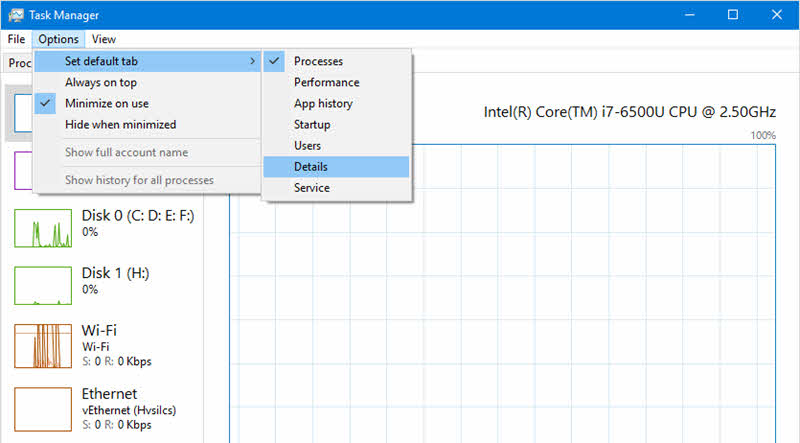Viewport: 800px width, 443px height.
Task: Select the Disk 1 (H:) graph thumbnail
Action: 43,286
